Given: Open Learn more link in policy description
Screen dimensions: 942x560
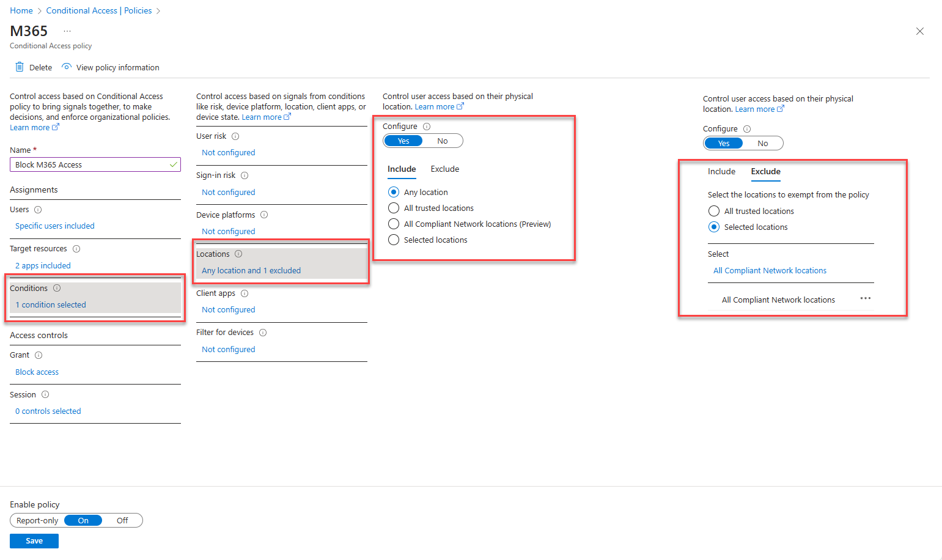Looking at the screenshot, I should [34, 128].
